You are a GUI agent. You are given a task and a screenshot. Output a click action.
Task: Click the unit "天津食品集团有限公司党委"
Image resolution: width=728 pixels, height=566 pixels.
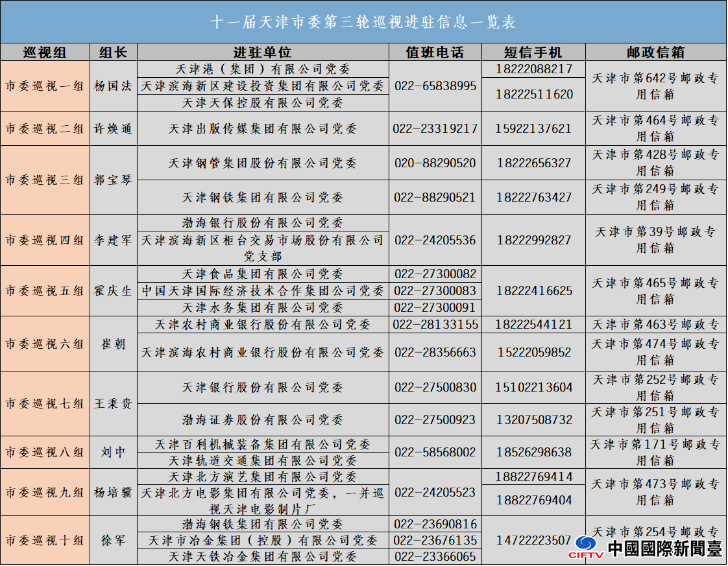(x=263, y=274)
